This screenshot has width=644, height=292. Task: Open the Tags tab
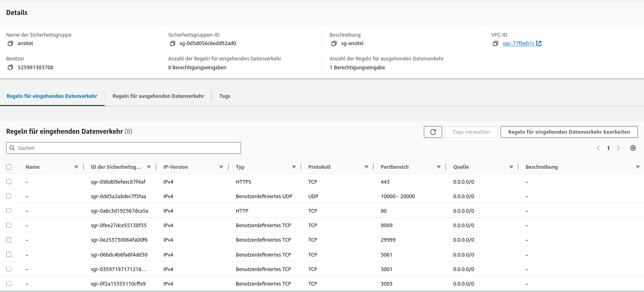coord(225,96)
